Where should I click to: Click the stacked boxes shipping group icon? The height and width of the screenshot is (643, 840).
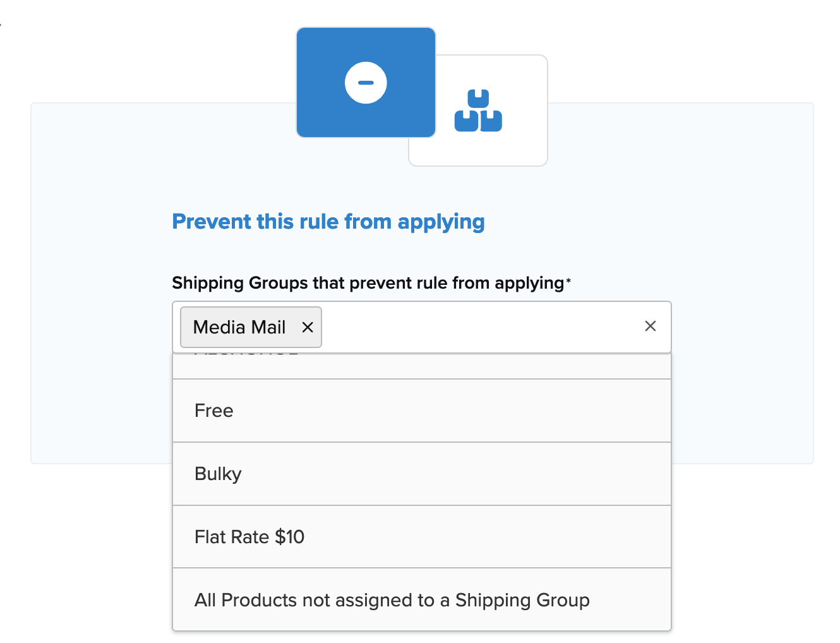click(478, 111)
